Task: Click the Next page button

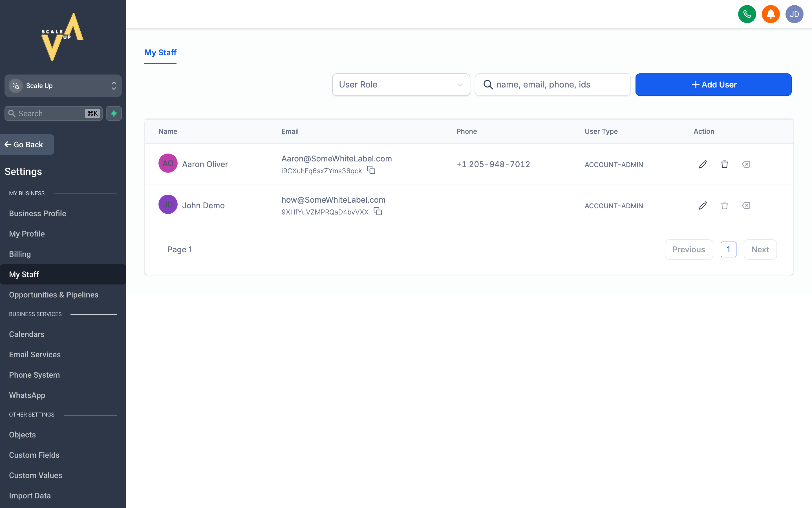Action: [x=760, y=249]
